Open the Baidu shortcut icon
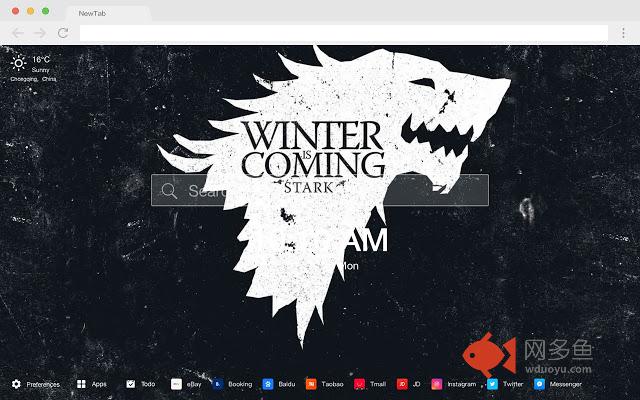640x400 pixels. coord(268,384)
